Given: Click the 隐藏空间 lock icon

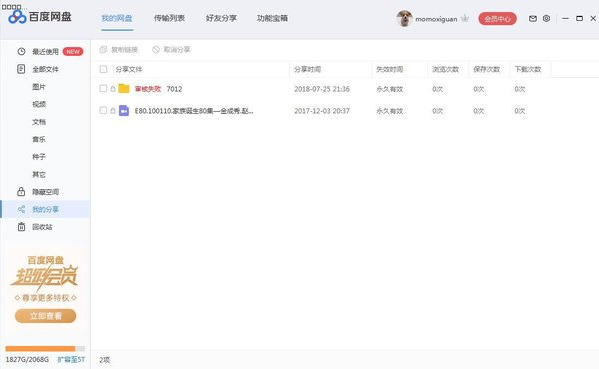Looking at the screenshot, I should 21,191.
